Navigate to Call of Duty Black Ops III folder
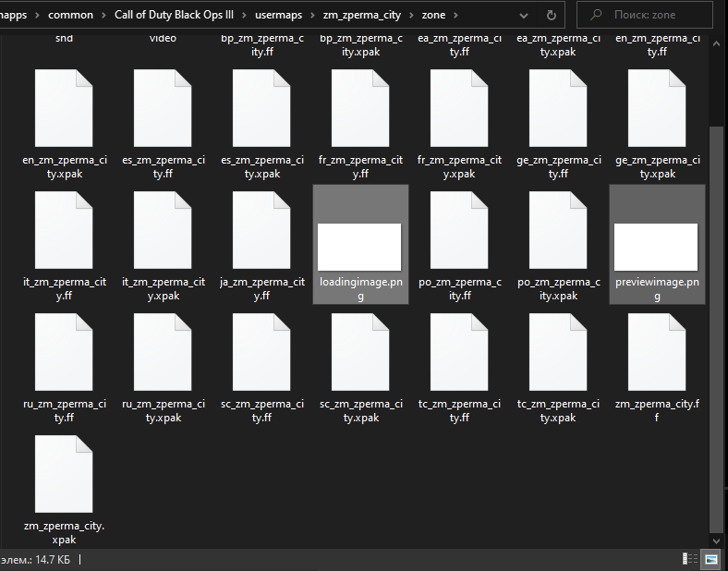Viewport: 728px width, 571px height. (x=174, y=15)
